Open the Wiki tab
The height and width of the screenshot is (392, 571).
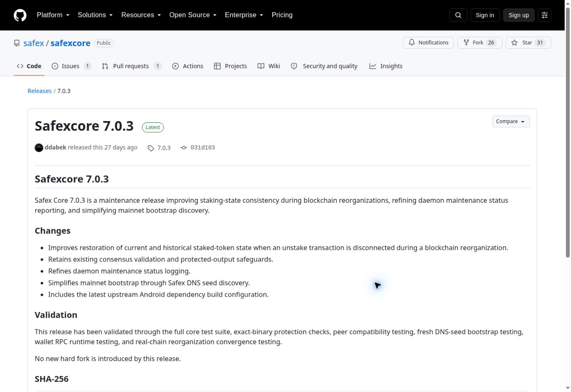pyautogui.click(x=269, y=66)
